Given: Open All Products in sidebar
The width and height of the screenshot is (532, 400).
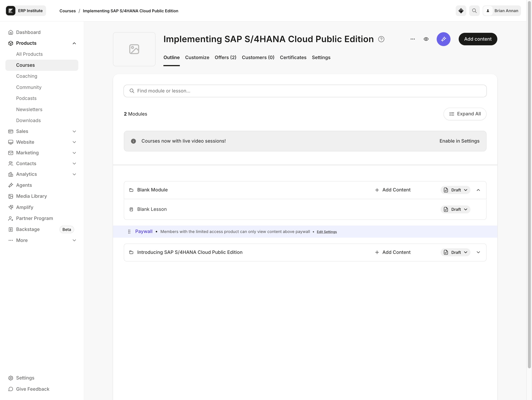Looking at the screenshot, I should coord(29,54).
